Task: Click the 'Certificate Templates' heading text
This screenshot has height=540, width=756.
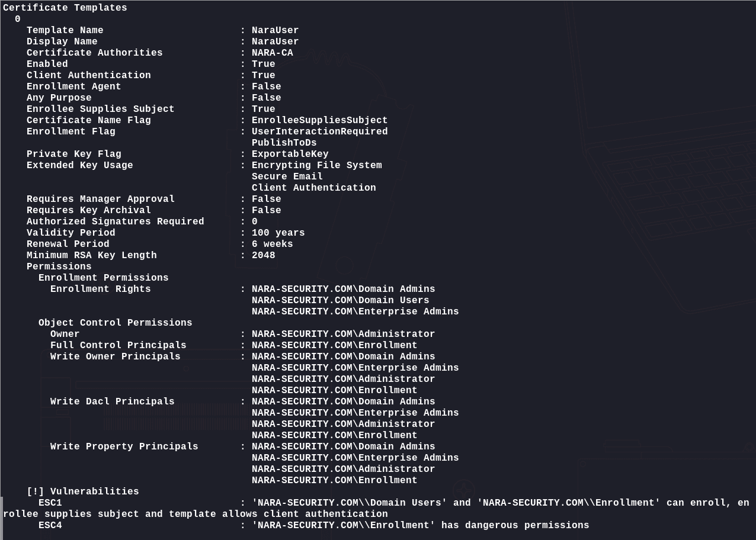Action: 65,8
